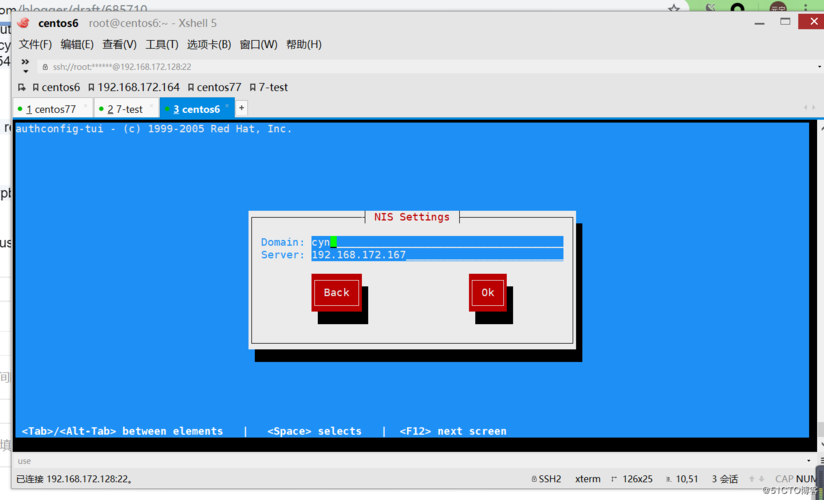
Task: Click the ssh address bar field
Action: [426, 67]
